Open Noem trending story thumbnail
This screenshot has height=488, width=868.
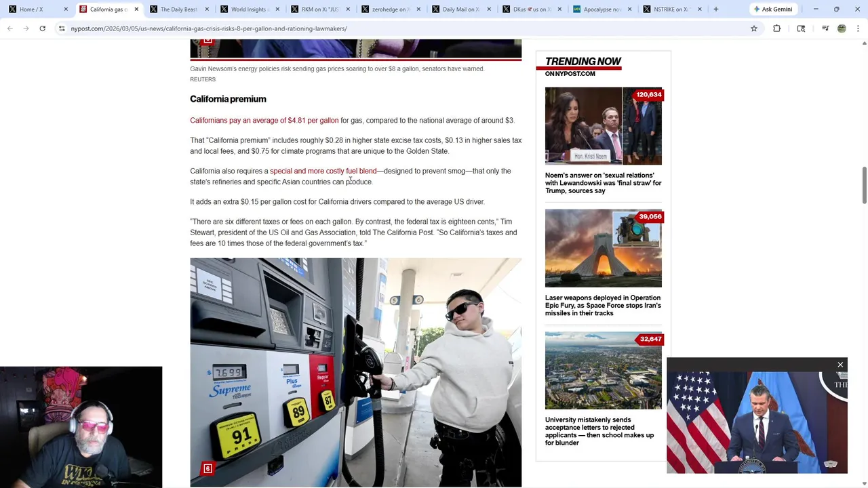point(603,126)
